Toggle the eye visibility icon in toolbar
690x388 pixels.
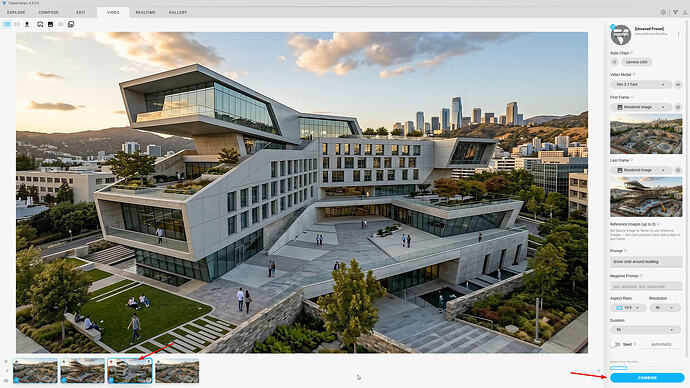point(61,24)
